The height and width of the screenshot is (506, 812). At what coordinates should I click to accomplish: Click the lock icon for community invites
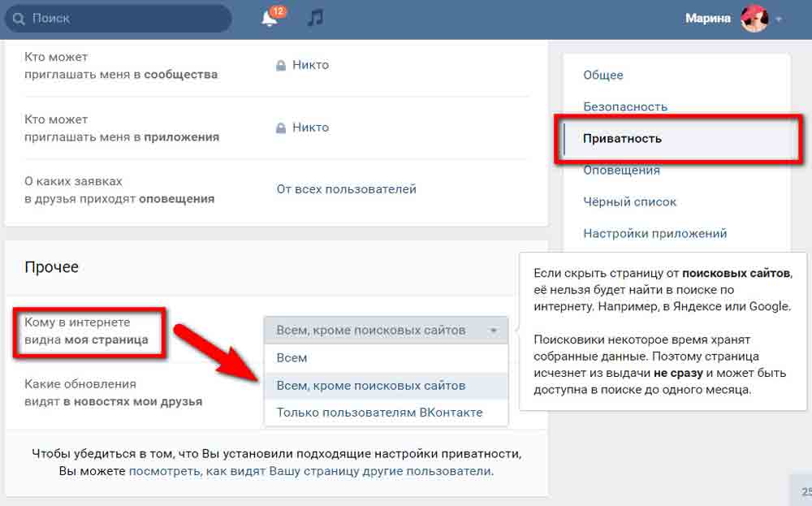pos(281,65)
